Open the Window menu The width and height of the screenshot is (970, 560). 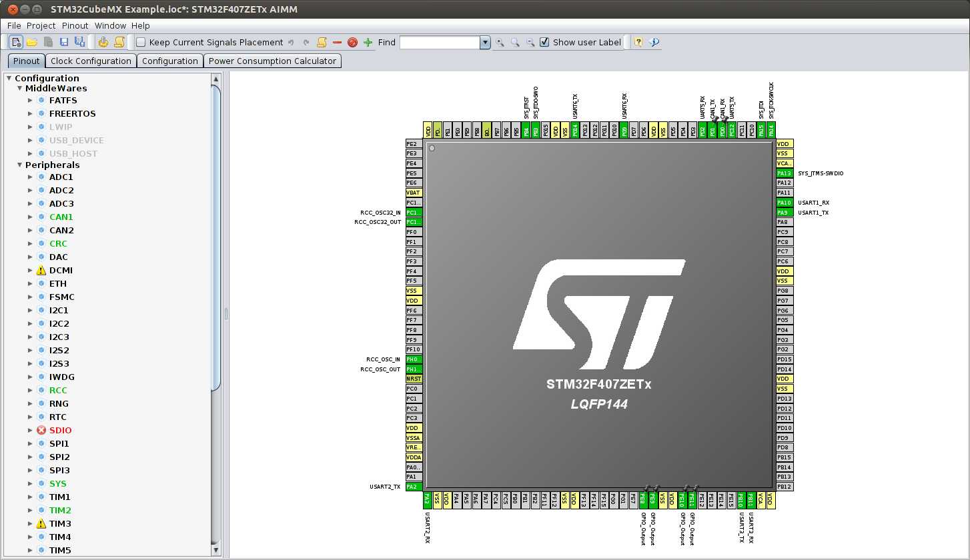[110, 25]
